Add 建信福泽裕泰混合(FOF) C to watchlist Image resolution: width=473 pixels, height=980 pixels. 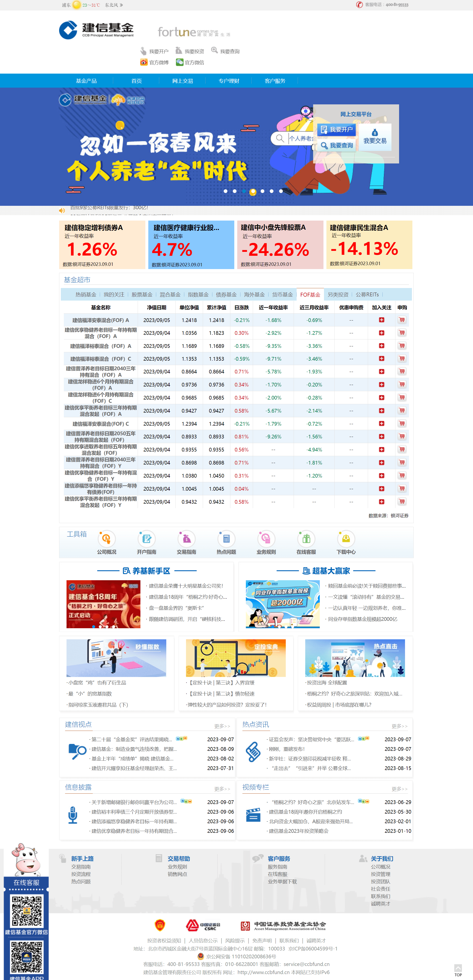pyautogui.click(x=382, y=359)
